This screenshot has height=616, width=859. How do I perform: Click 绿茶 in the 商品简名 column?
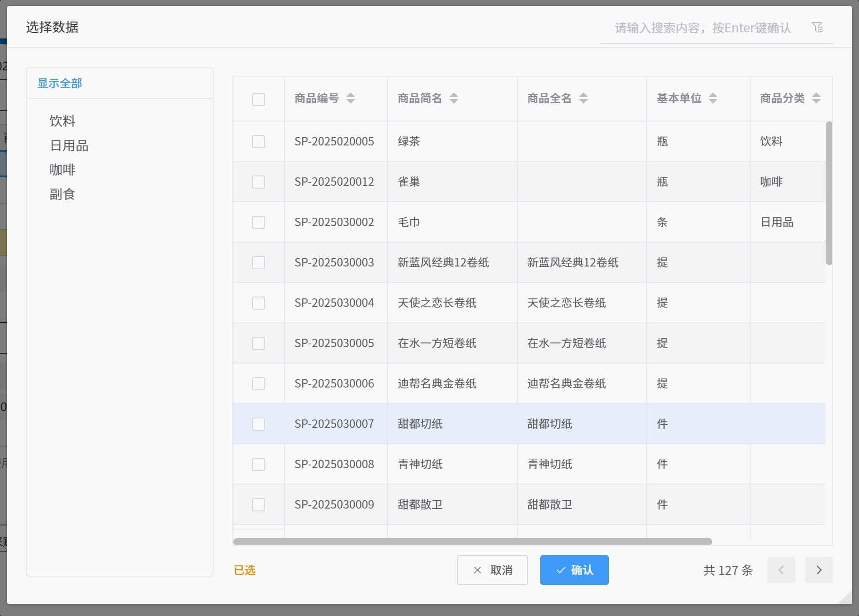[x=409, y=141]
